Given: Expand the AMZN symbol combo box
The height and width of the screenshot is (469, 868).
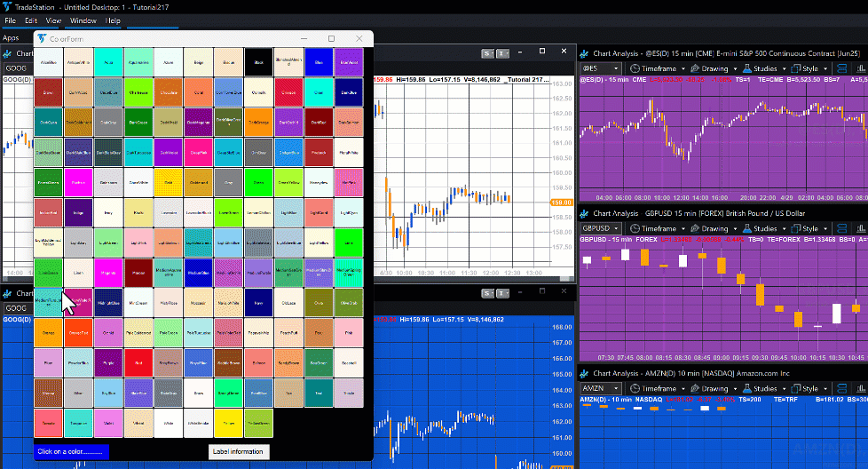Looking at the screenshot, I should coord(616,388).
